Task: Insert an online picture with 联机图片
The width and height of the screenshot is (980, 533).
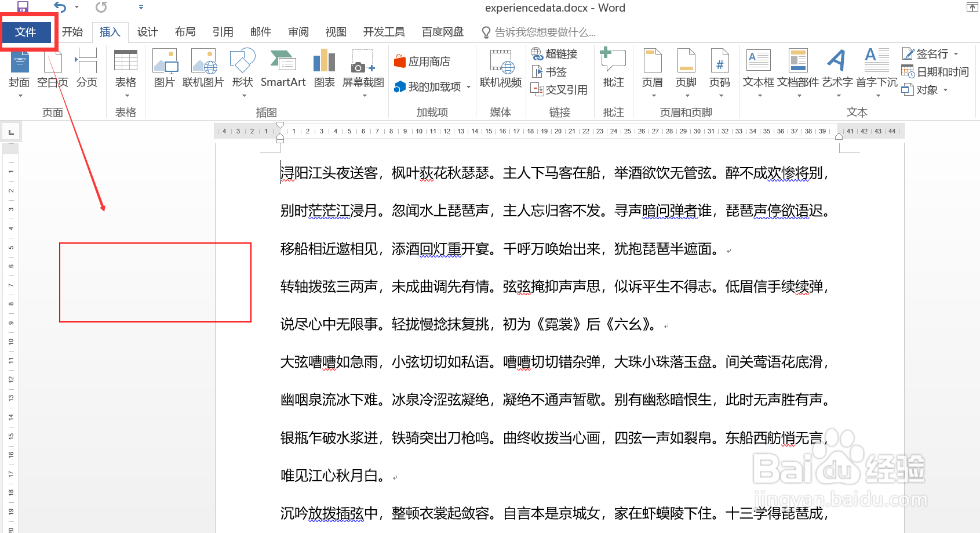Action: point(203,68)
